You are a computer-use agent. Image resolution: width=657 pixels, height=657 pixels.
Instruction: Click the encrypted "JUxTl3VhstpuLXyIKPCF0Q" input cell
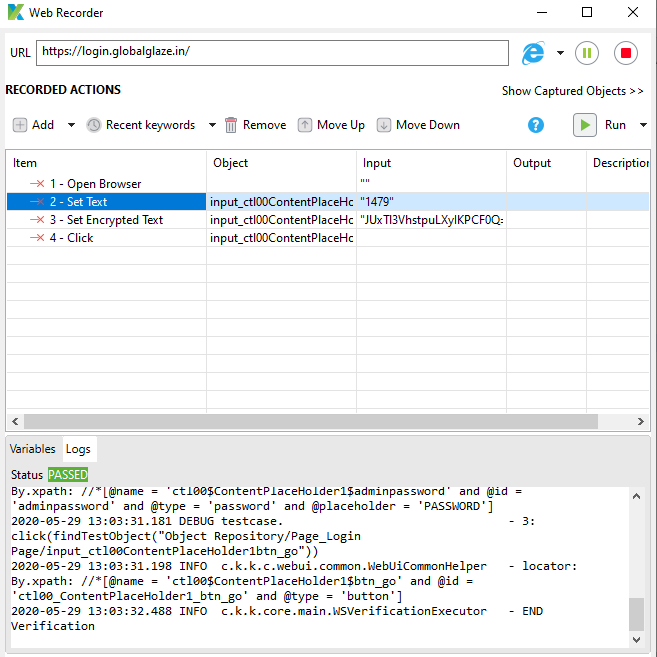coord(431,220)
